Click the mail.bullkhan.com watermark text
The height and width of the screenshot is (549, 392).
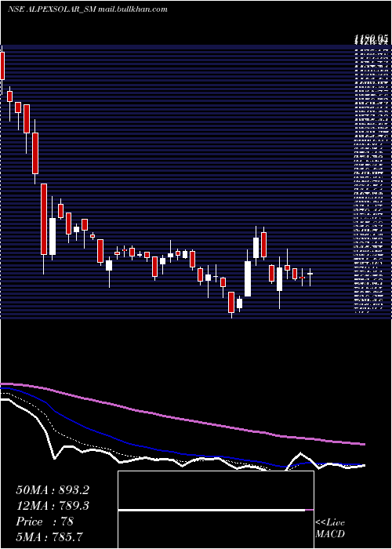(133, 9)
